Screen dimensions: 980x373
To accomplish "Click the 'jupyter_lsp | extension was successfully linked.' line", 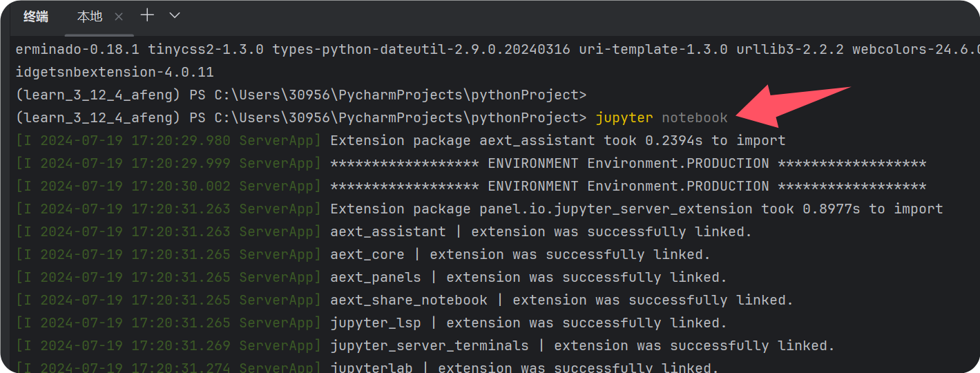I will 371,323.
